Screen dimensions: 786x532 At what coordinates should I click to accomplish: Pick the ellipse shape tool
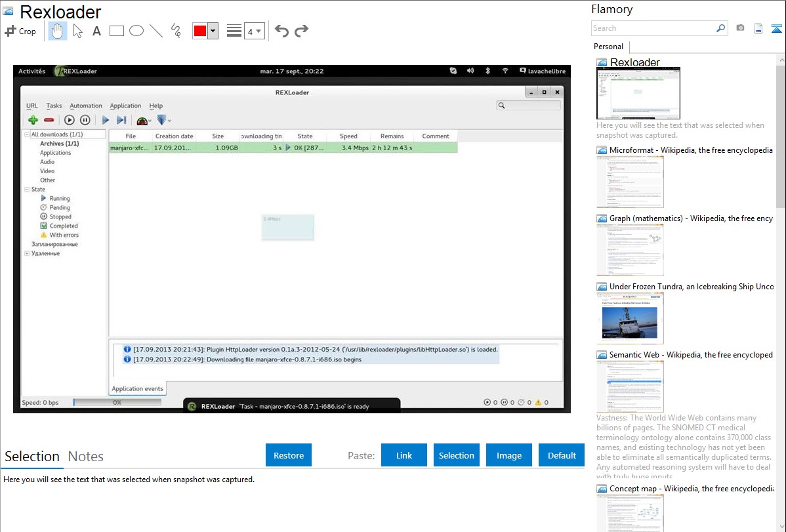(136, 31)
